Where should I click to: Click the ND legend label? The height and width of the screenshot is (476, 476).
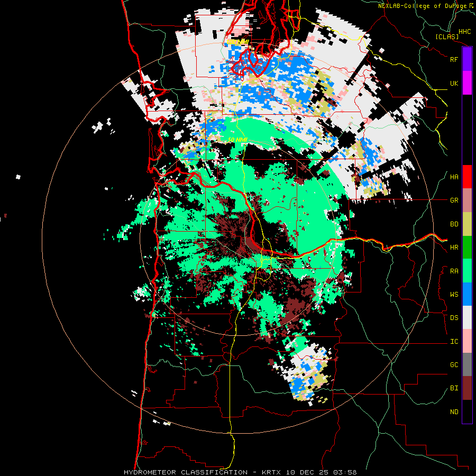[x=454, y=412]
